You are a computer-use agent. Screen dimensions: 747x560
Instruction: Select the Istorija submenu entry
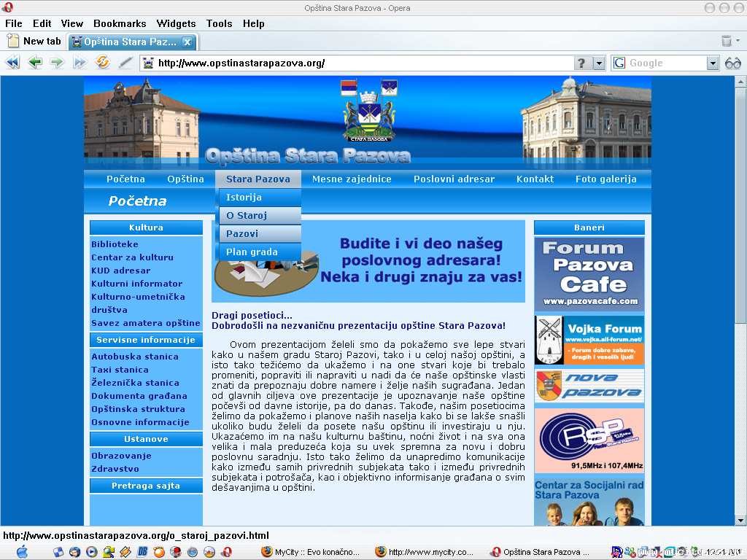point(260,197)
